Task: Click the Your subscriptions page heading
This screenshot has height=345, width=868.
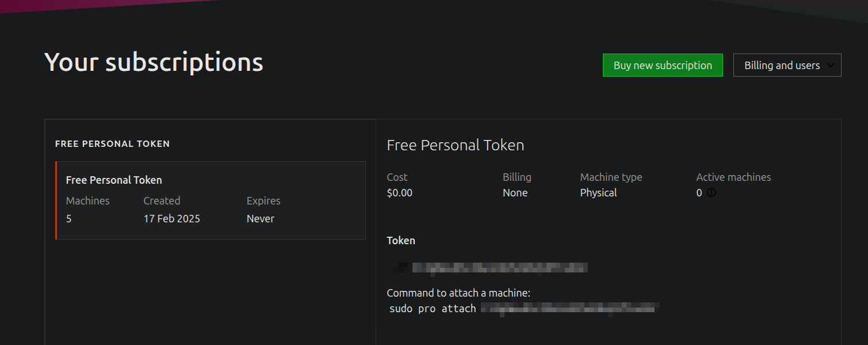Action: (x=154, y=62)
